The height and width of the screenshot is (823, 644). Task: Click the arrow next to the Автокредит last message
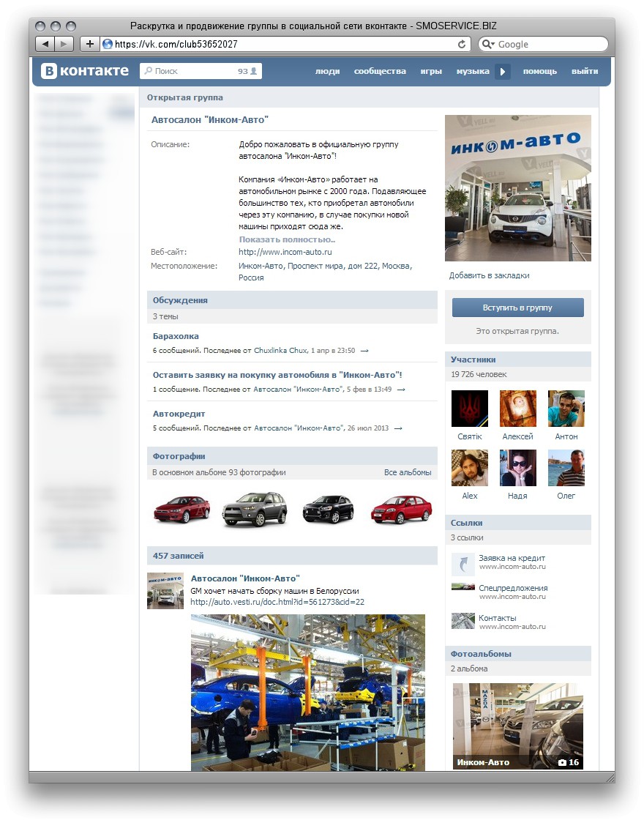[398, 428]
